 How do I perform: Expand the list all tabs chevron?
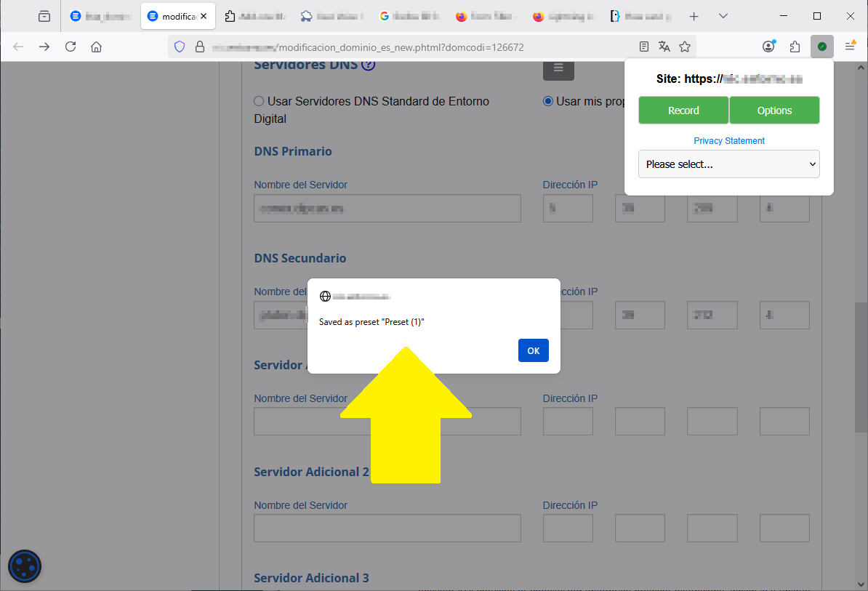(x=723, y=16)
